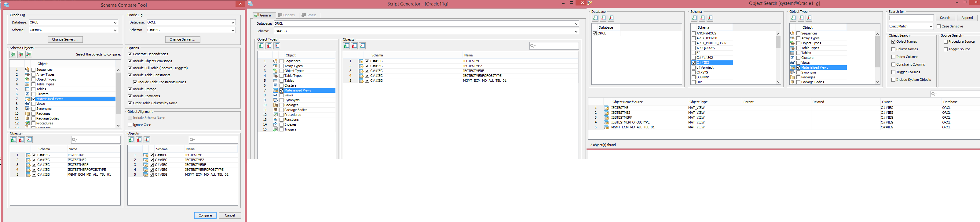Click up arrow of Object Search Object Type scrollbar
980x222 pixels.
click(877, 34)
